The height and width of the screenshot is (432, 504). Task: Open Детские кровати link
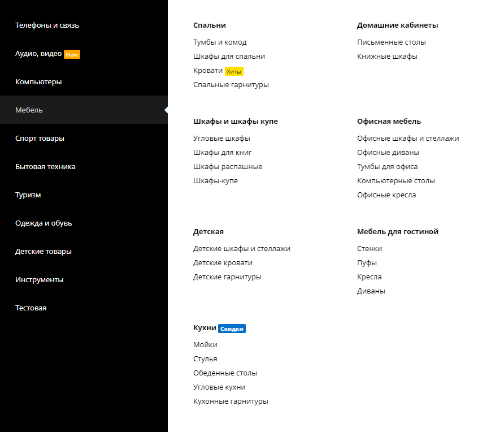point(223,263)
